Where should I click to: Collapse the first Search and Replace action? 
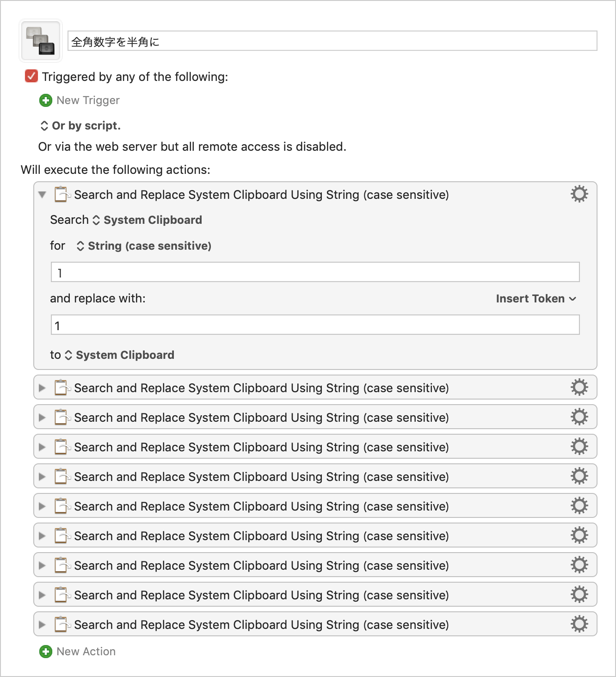pyautogui.click(x=42, y=195)
